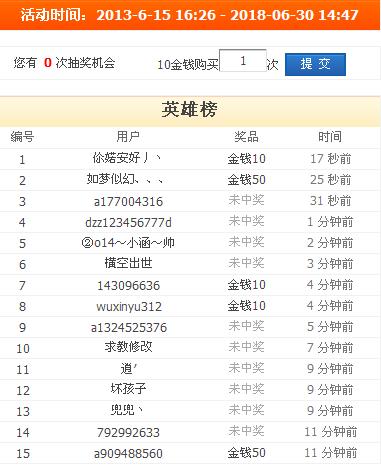The width and height of the screenshot is (381, 465).
Task: Click the 时间 column header
Action: 330,137
